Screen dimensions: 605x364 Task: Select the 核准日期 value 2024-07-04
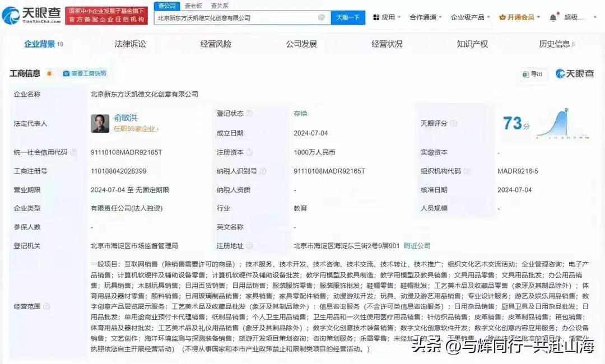tap(514, 190)
